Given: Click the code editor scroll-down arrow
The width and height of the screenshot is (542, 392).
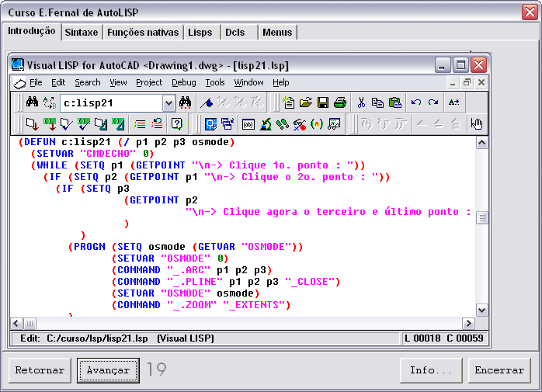Looking at the screenshot, I should [482, 310].
